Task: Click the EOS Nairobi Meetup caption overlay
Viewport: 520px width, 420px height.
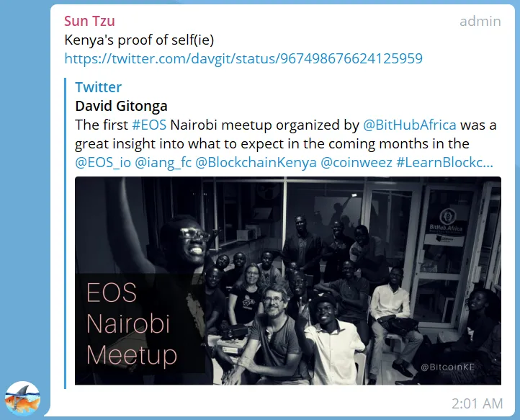Action: click(132, 323)
